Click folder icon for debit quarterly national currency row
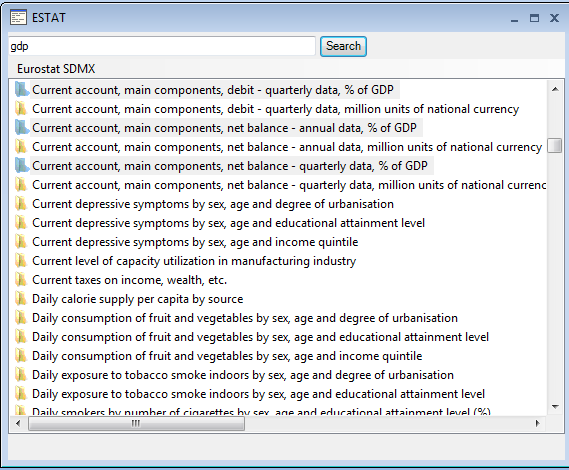The width and height of the screenshot is (569, 470). [x=21, y=109]
